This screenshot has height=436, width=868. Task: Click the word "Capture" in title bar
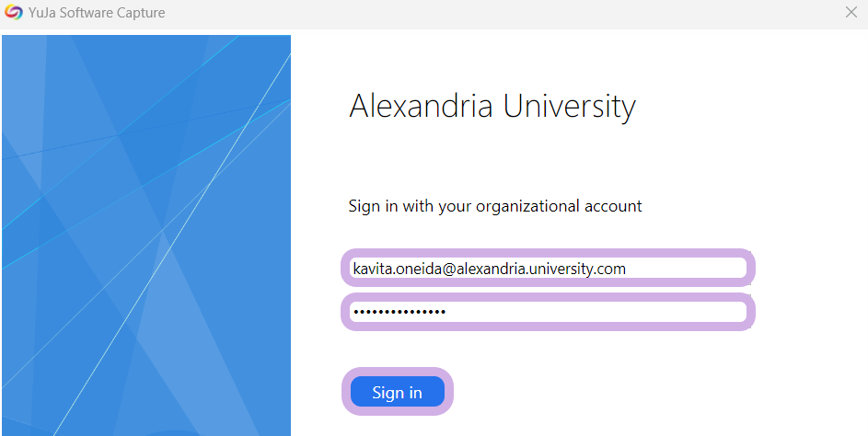pyautogui.click(x=141, y=13)
